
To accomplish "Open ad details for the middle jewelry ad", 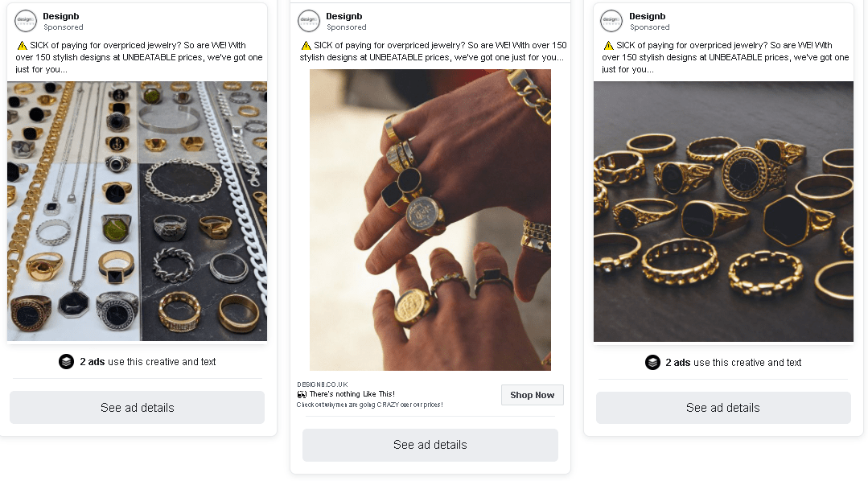I will click(430, 445).
